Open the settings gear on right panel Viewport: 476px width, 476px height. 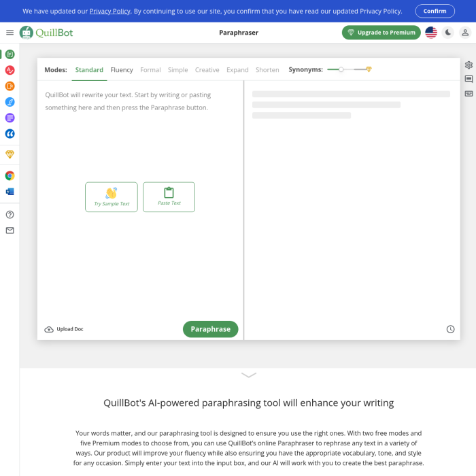pos(469,65)
